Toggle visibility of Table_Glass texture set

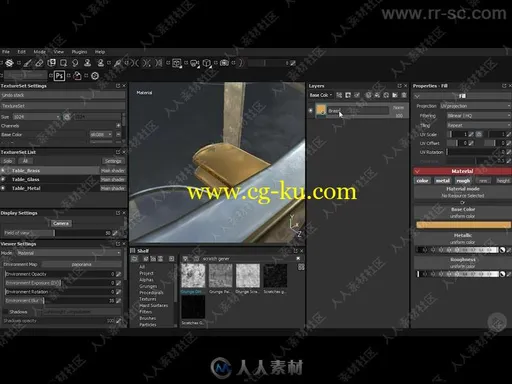3,179
